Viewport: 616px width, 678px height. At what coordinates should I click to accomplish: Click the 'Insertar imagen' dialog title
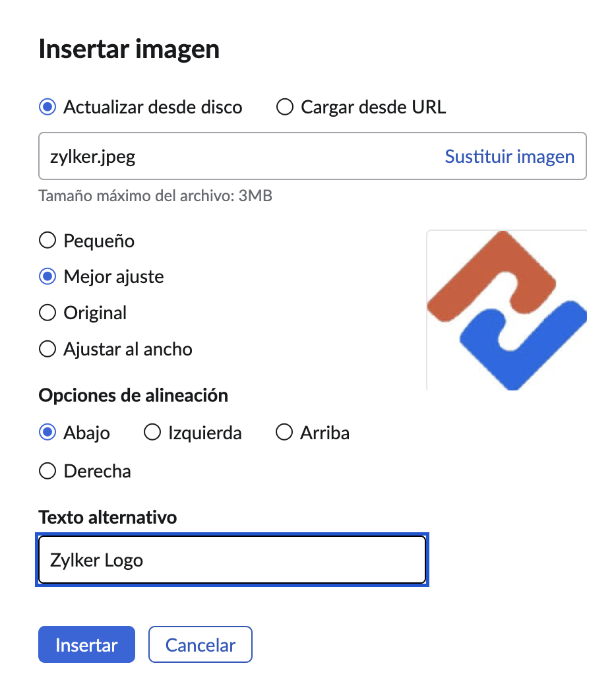[x=129, y=50]
